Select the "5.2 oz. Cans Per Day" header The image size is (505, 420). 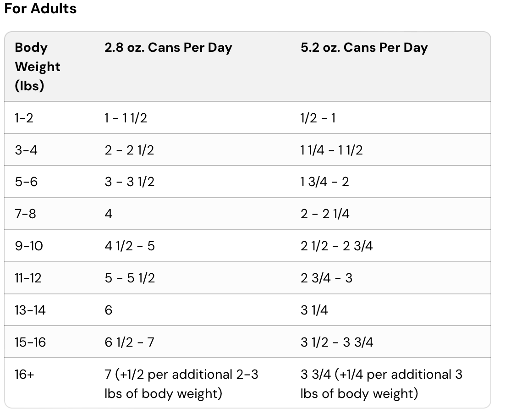point(364,48)
